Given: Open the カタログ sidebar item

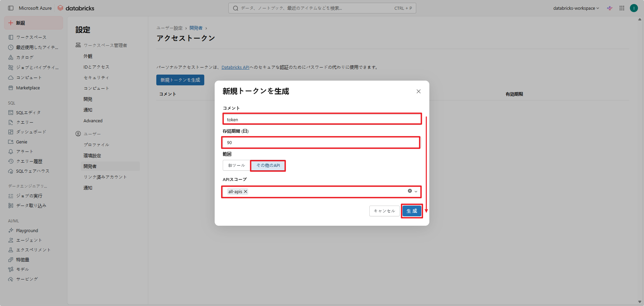Looking at the screenshot, I should point(25,57).
